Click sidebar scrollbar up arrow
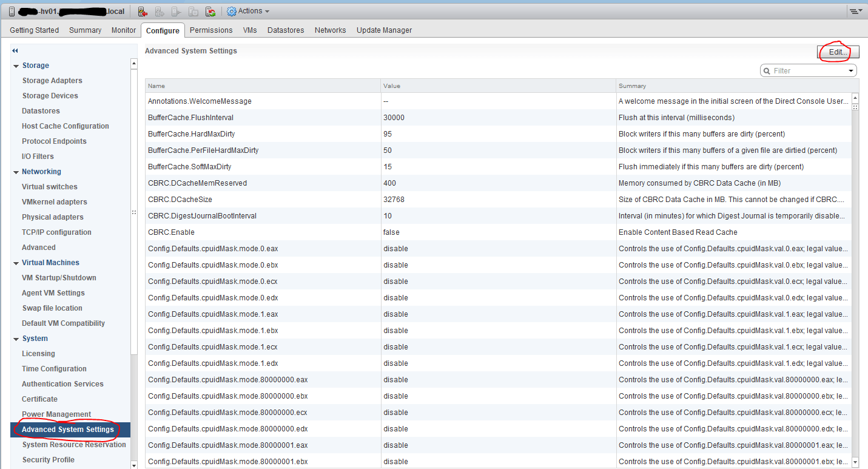Viewport: 868px width, 469px height. pyautogui.click(x=134, y=64)
